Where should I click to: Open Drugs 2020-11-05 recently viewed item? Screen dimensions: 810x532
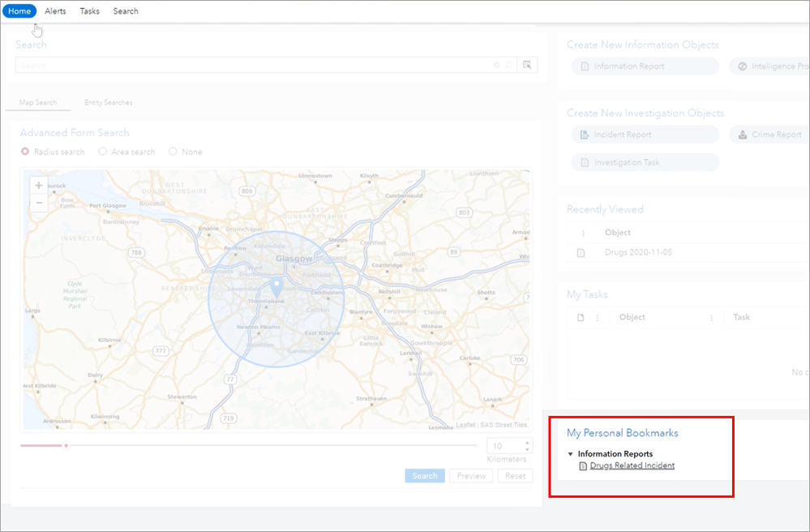(638, 252)
